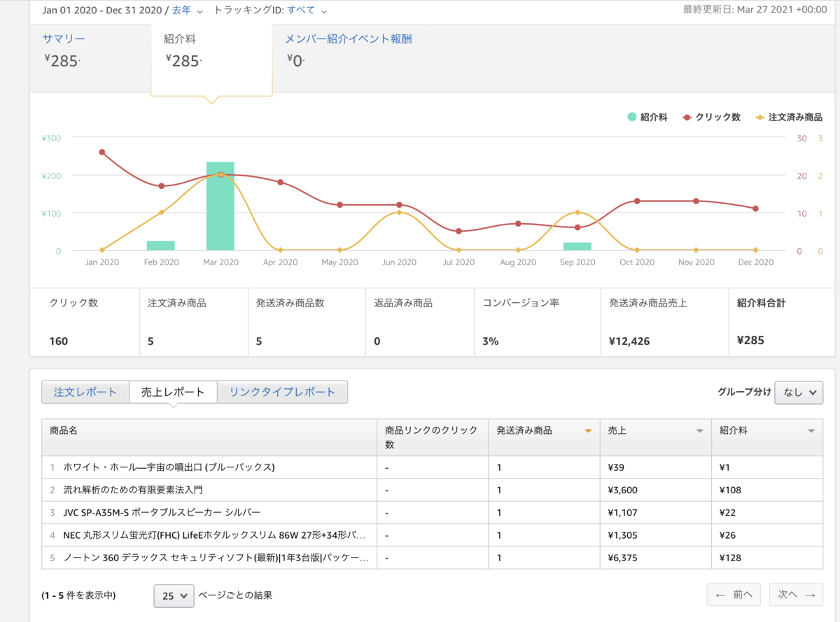
Task: Open the トラッキングID すべて dropdown
Action: coord(307,10)
